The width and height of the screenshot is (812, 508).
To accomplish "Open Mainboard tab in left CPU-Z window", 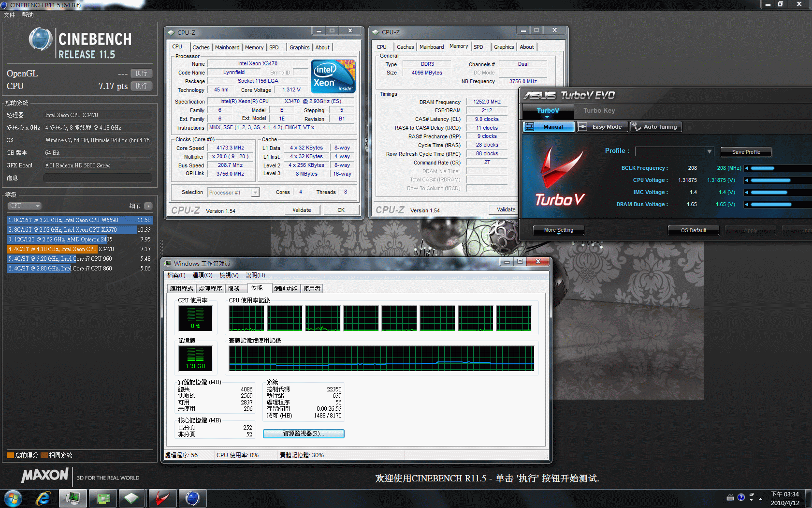I will 227,47.
